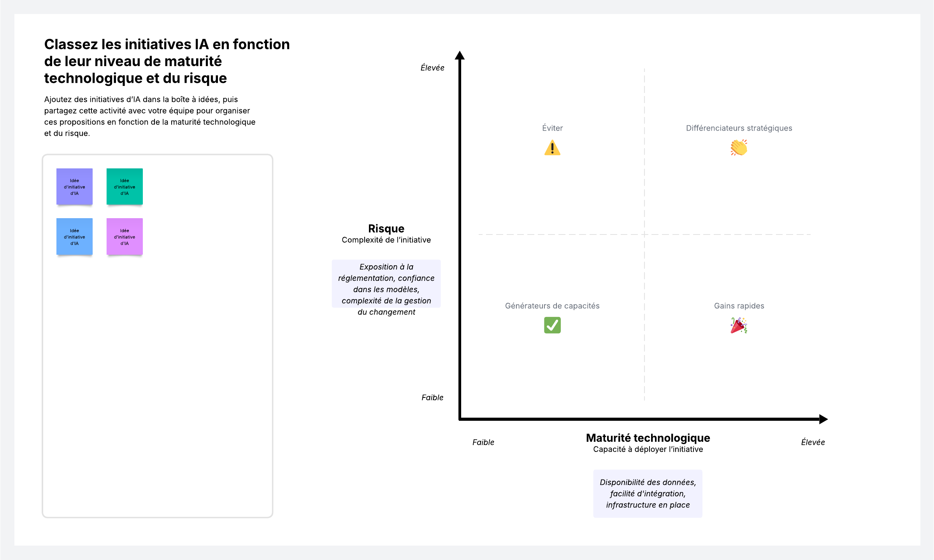Screen dimensions: 934x560
Task: Select the purple AI initiative sticky note
Action: 74,187
